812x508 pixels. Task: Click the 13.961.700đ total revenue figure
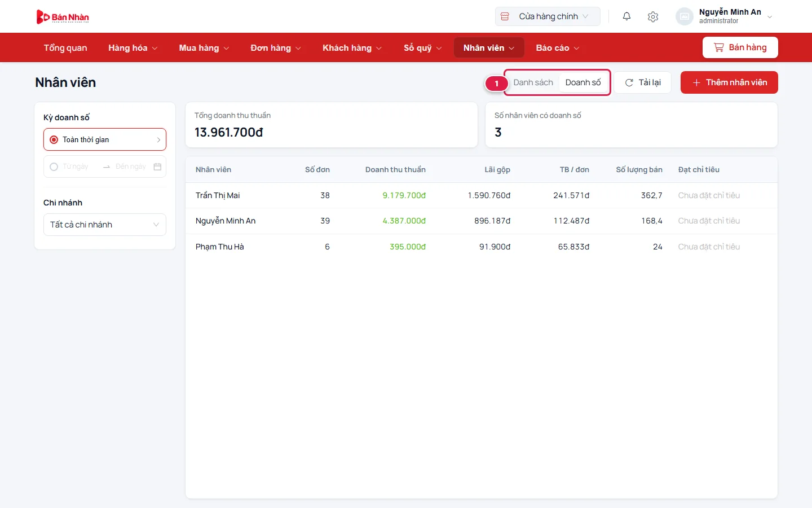point(229,132)
